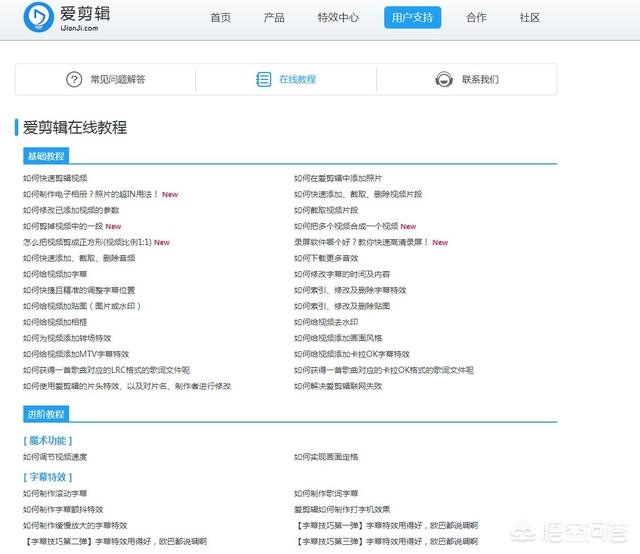Open tutorial 如何制作缓慢放大的字幕特效

tap(75, 525)
